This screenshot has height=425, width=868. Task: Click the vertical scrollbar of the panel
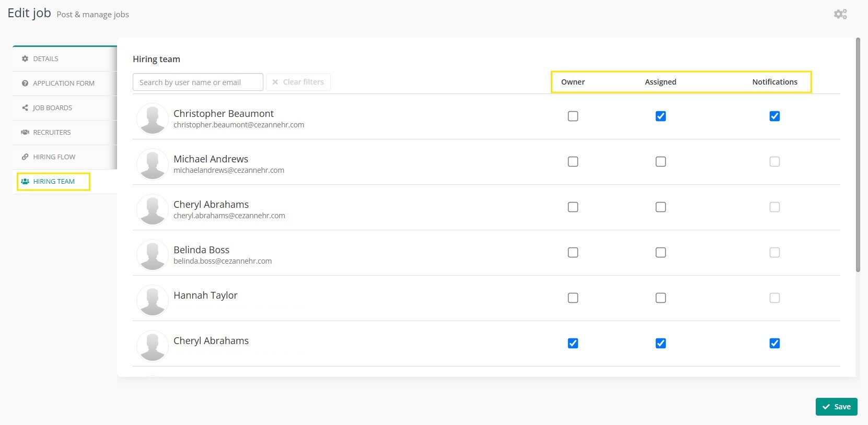point(858,155)
